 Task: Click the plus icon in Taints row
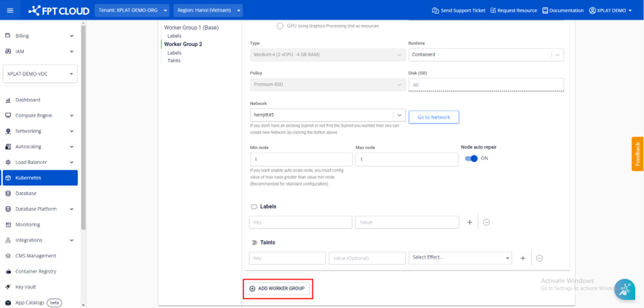click(523, 258)
